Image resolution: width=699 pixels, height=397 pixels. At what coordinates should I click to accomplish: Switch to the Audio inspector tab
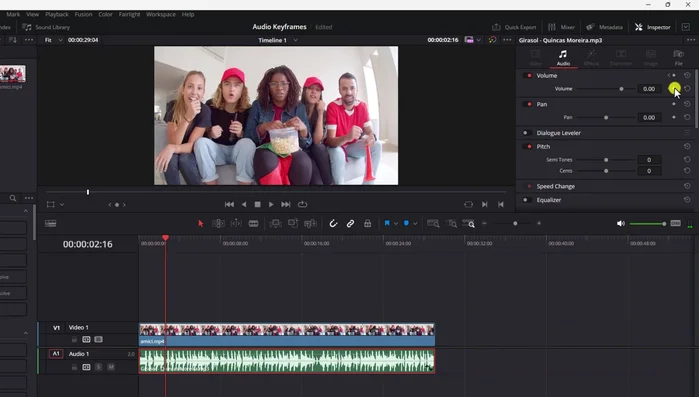point(563,58)
